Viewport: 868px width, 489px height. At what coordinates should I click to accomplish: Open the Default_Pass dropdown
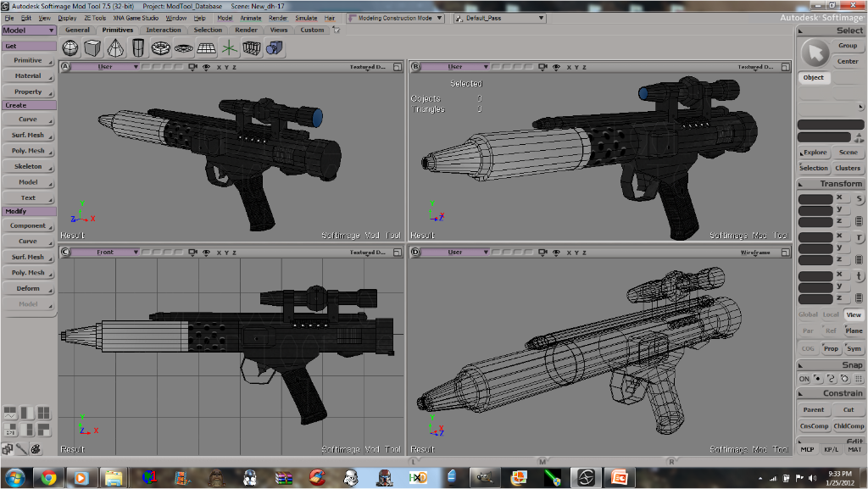pyautogui.click(x=500, y=19)
